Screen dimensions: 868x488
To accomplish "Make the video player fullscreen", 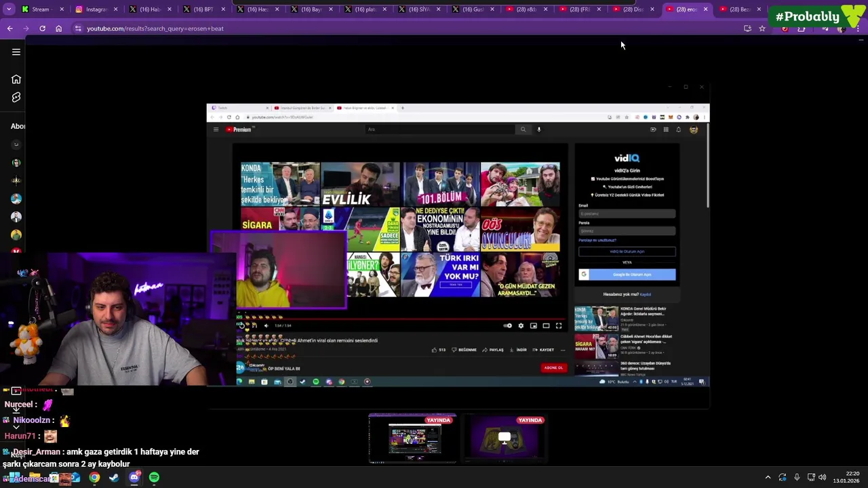I will coord(559,326).
